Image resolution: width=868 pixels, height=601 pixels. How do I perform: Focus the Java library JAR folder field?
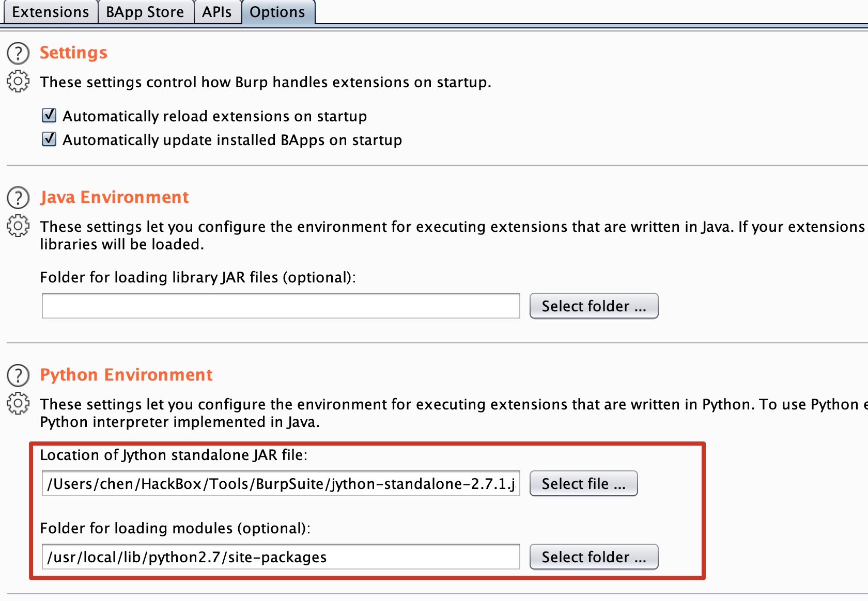tap(281, 306)
